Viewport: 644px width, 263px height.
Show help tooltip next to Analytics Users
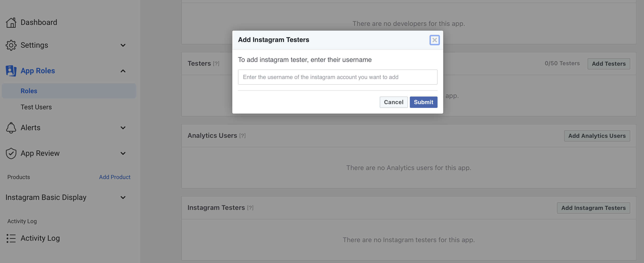(242, 136)
